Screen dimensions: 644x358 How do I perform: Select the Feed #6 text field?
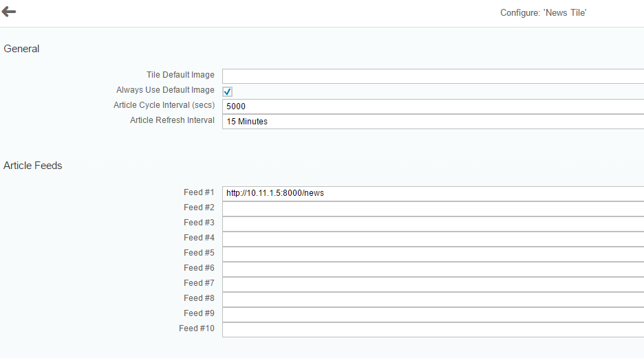[432, 269]
